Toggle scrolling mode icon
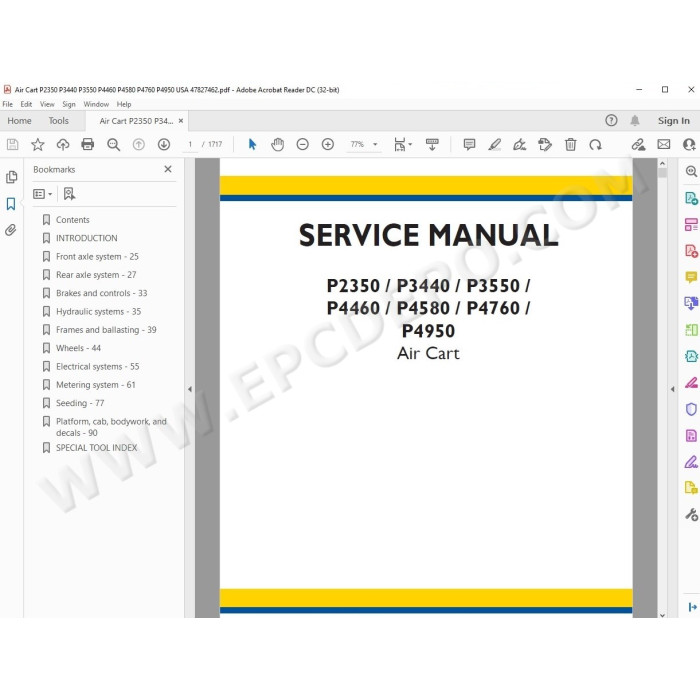This screenshot has height=700, width=700. point(432,145)
